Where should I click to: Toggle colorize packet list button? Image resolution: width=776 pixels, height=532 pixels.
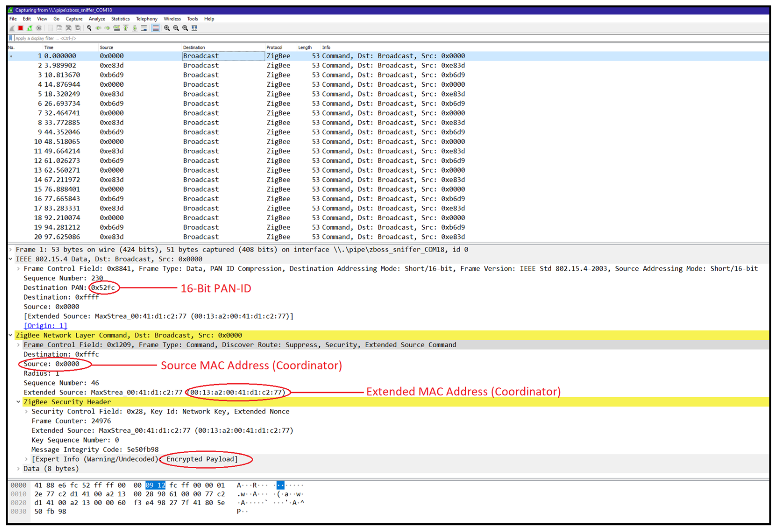click(156, 28)
